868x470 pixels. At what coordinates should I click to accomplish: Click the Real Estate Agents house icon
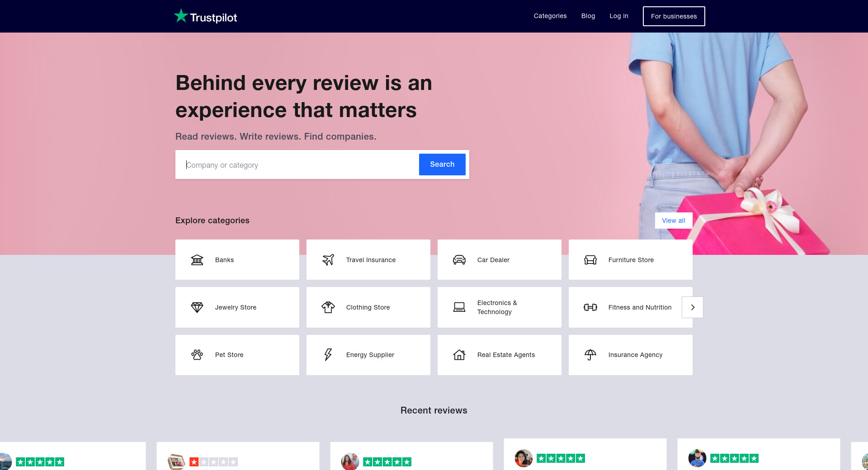coord(459,355)
